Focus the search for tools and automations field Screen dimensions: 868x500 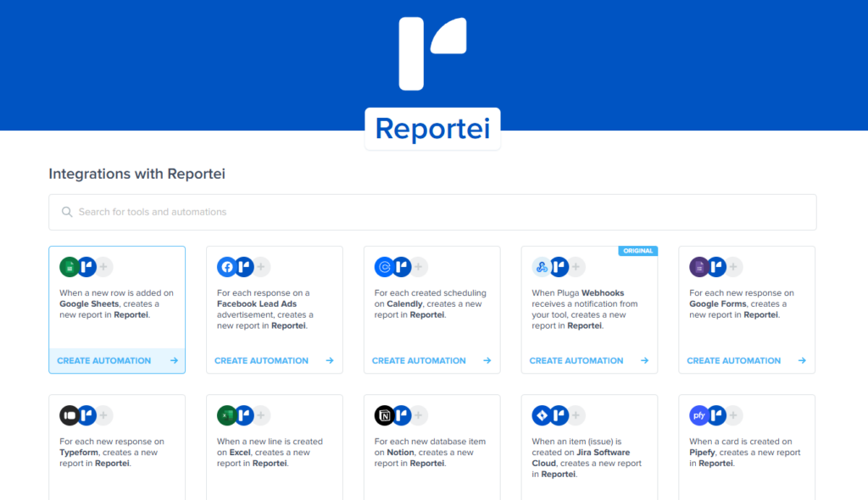pos(432,212)
